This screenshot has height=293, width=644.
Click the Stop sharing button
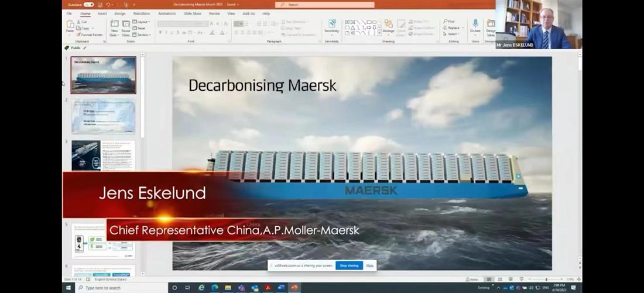click(349, 265)
